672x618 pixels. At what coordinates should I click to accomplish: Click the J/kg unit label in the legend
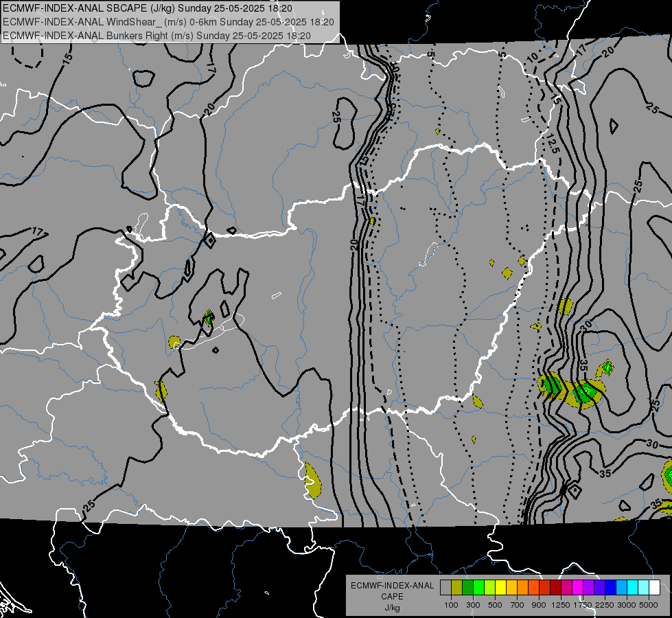[392, 608]
